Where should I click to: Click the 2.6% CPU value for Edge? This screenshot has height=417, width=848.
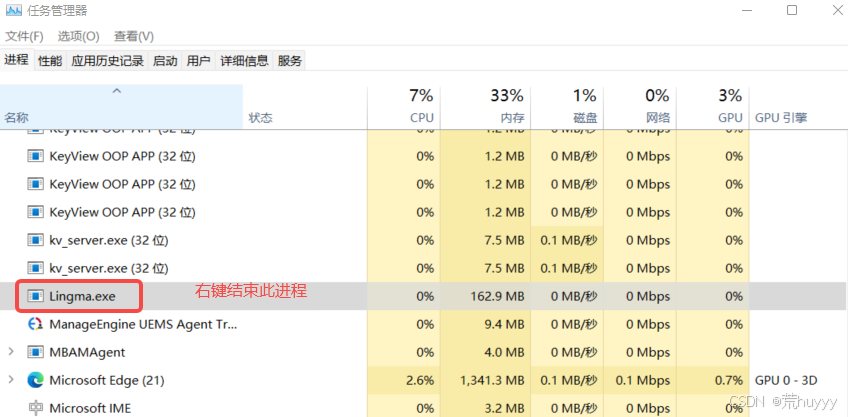420,380
